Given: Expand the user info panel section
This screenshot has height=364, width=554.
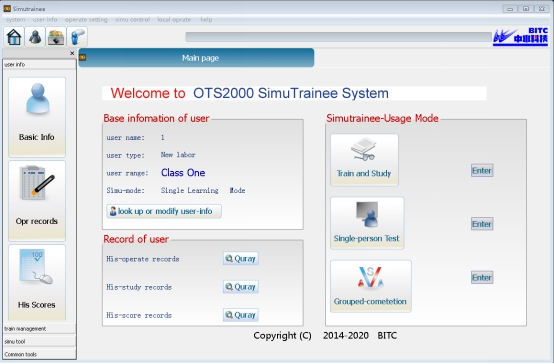Looking at the screenshot, I should tap(39, 64).
